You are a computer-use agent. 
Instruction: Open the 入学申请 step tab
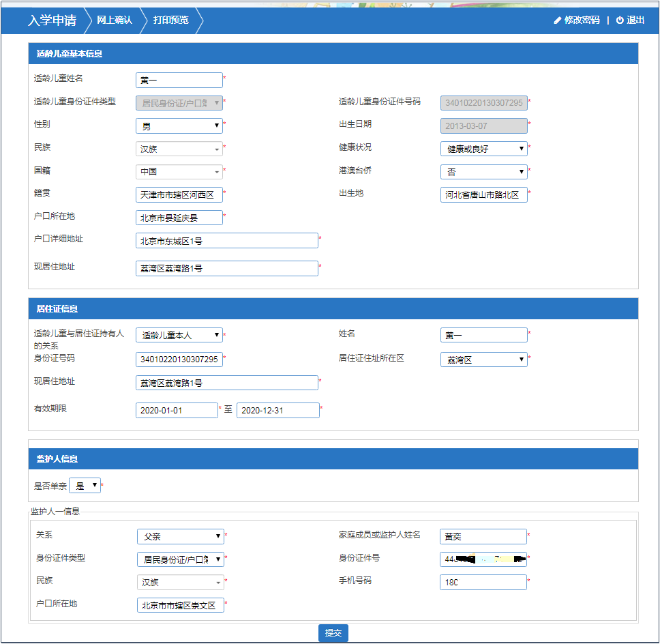pyautogui.click(x=52, y=20)
